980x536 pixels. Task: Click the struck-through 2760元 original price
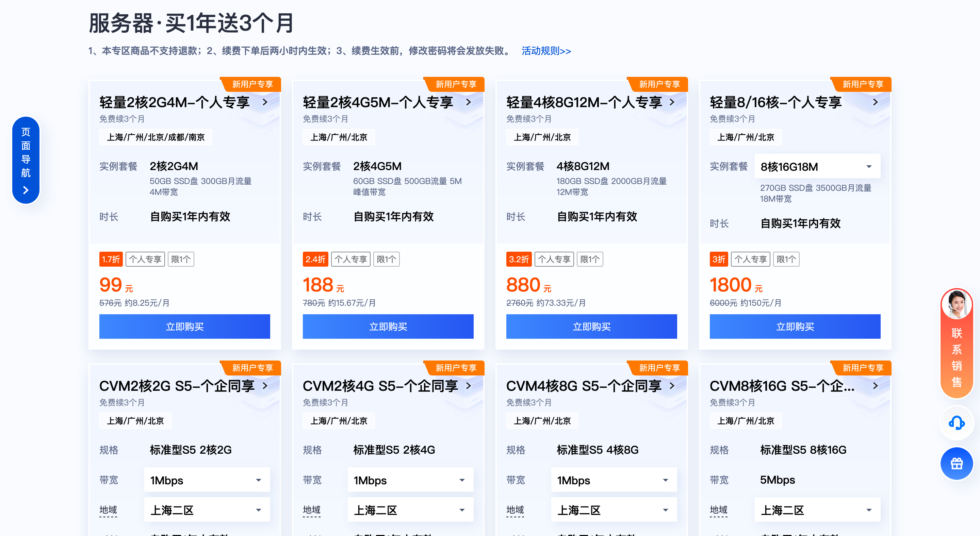pos(520,303)
